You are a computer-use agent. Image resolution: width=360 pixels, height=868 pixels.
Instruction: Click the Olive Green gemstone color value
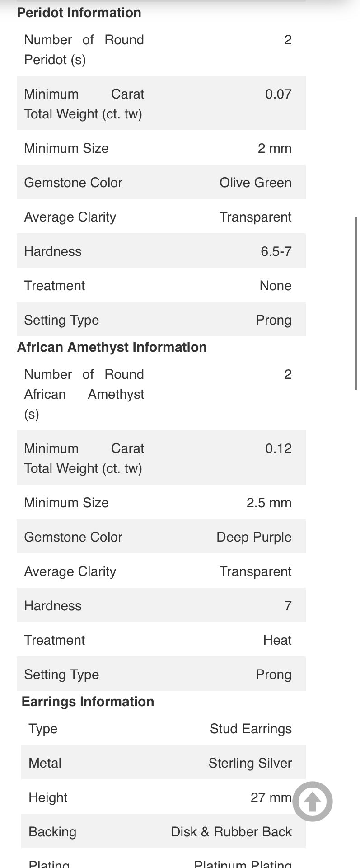(x=256, y=183)
